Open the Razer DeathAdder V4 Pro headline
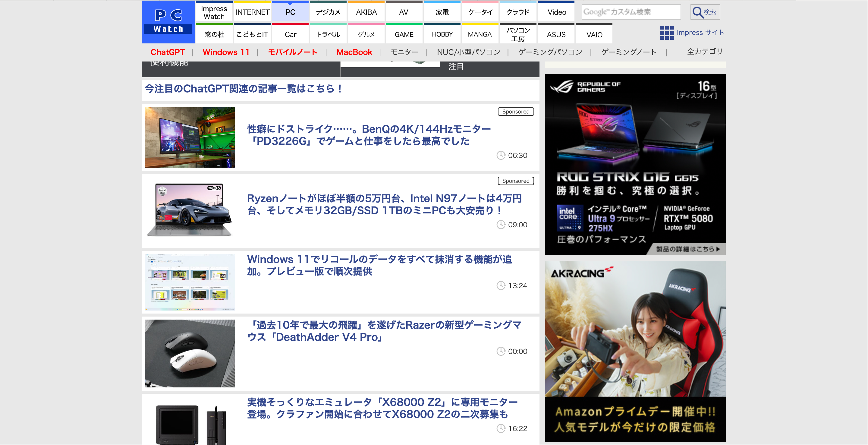The image size is (868, 445). pyautogui.click(x=384, y=331)
